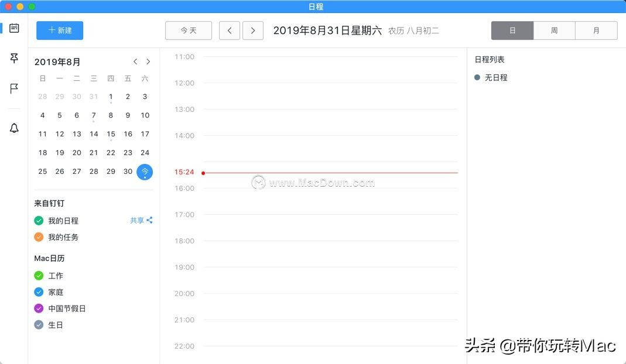Screen dimensions: 626x364
Task: Switch to 周 week view
Action: click(554, 30)
